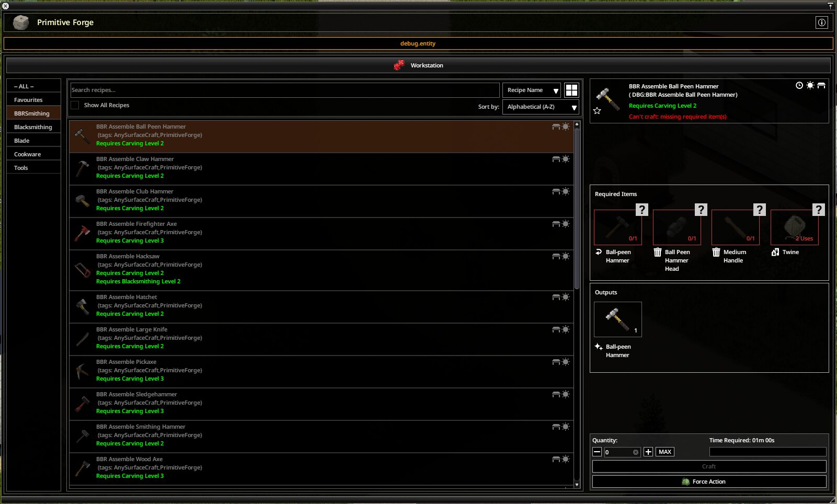This screenshot has width=837, height=504.
Task: Click the red dice Workstation icon
Action: click(x=399, y=65)
